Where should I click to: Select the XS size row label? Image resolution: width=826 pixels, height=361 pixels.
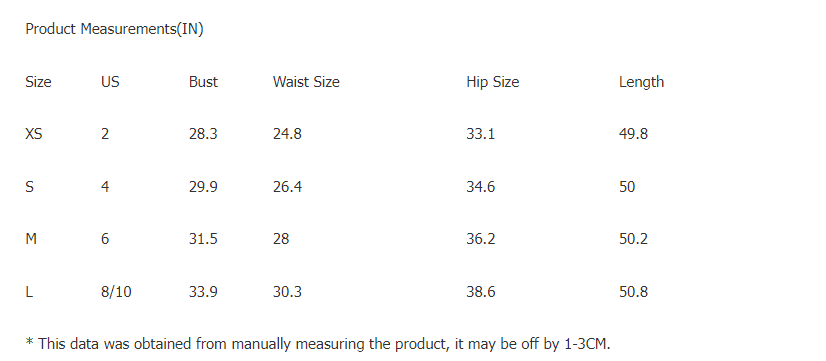[34, 134]
